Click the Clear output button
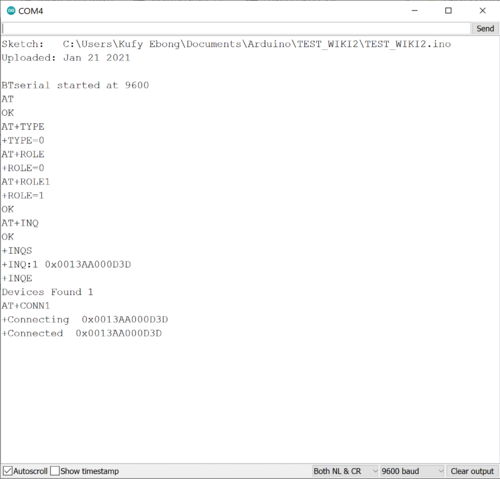The height and width of the screenshot is (479, 500). 472,471
